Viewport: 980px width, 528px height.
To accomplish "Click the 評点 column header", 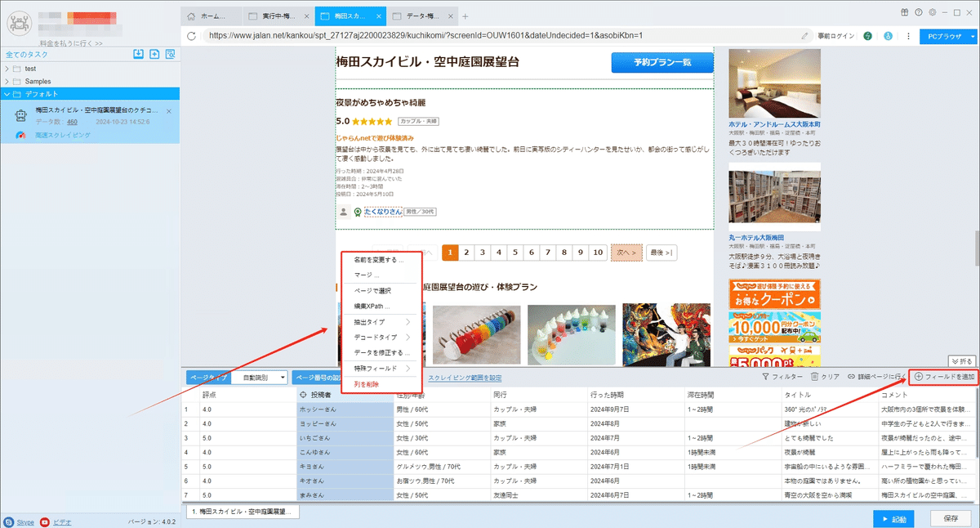I will [247, 395].
